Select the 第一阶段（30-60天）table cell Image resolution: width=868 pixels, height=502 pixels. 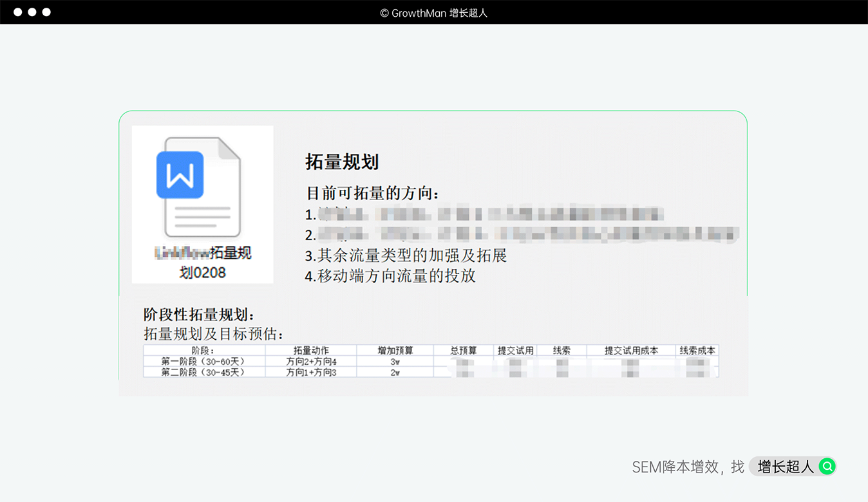[x=203, y=362]
